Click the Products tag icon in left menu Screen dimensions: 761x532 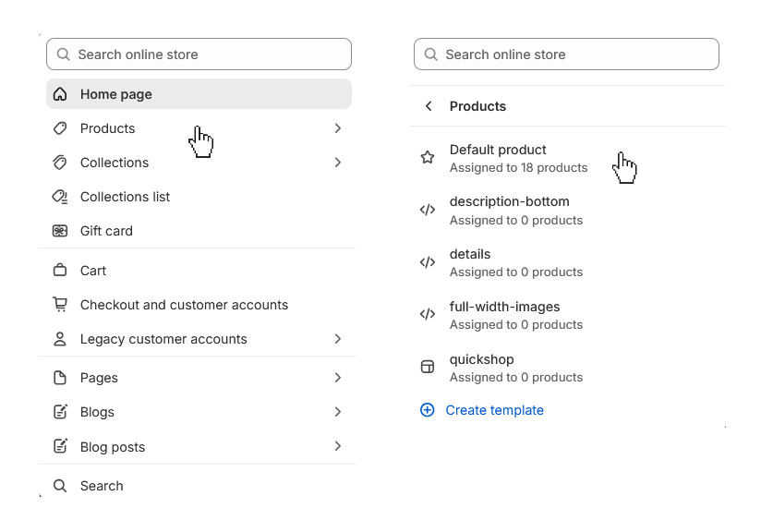(x=60, y=128)
